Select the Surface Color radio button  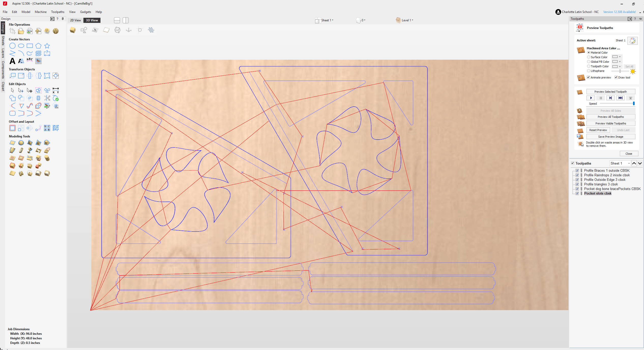coord(588,57)
